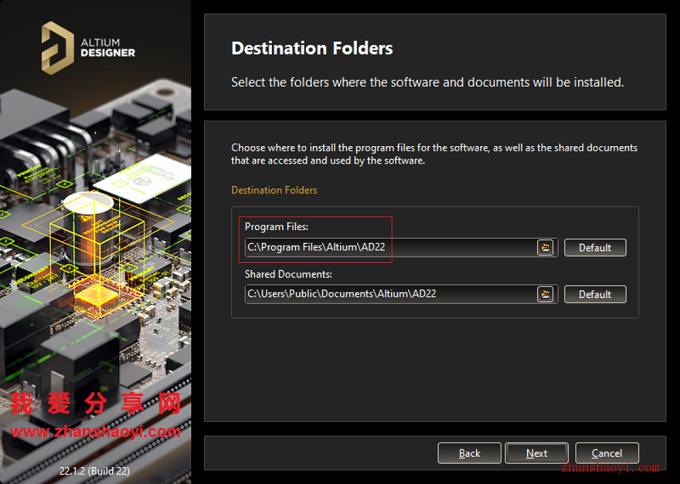Reset Shared Documents path with Default button
The width and height of the screenshot is (680, 484).
pyautogui.click(x=595, y=294)
